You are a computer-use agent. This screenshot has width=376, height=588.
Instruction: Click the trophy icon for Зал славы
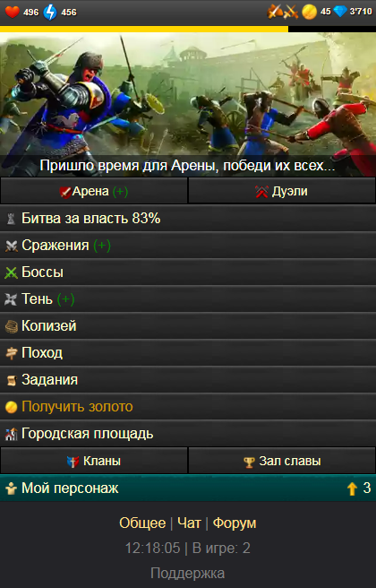click(249, 462)
